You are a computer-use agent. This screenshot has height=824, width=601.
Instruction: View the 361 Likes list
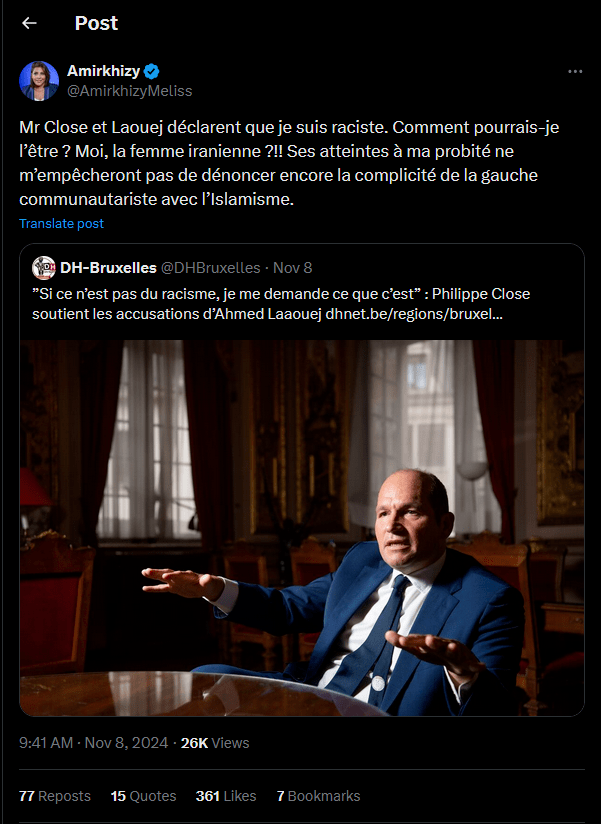[226, 796]
